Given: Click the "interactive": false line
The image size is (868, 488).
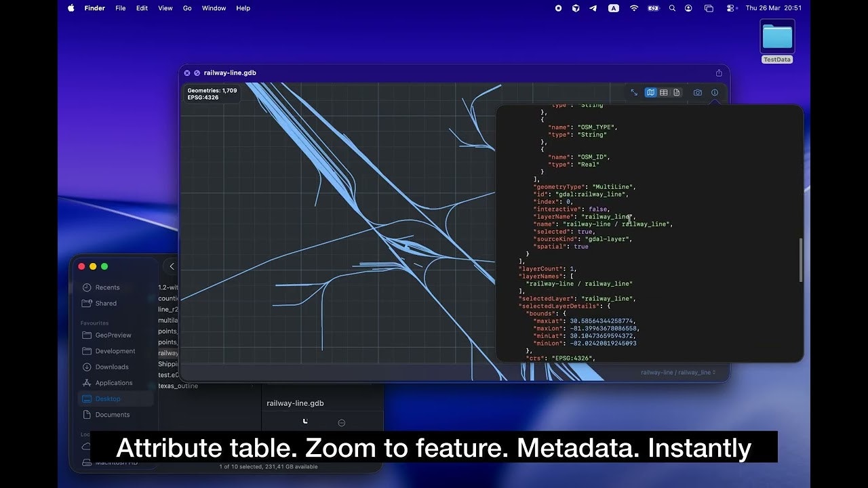Looking at the screenshot, I should coord(572,209).
